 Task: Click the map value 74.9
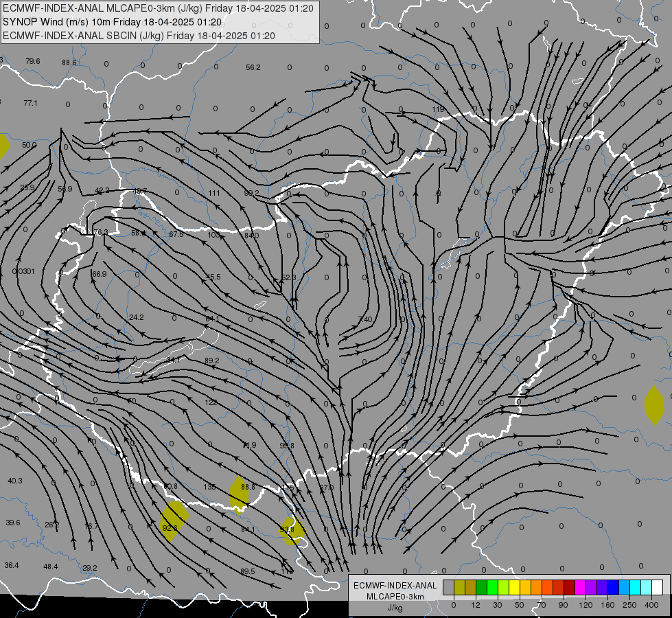[x=249, y=445]
